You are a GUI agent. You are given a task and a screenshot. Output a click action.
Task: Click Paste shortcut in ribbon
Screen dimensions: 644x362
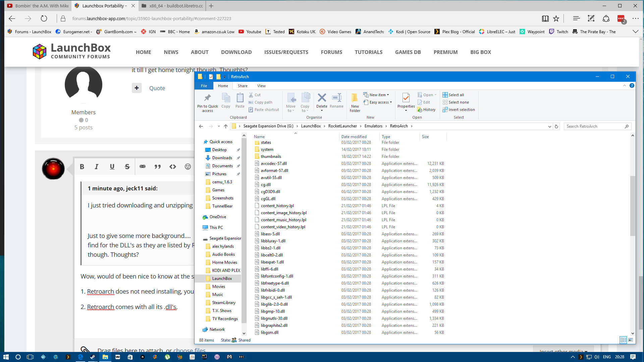[x=264, y=110]
